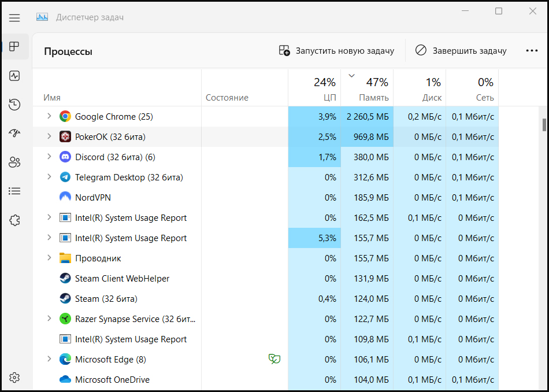This screenshot has width=549, height=392.
Task: Click the NordVPN process icon
Action: [65, 197]
